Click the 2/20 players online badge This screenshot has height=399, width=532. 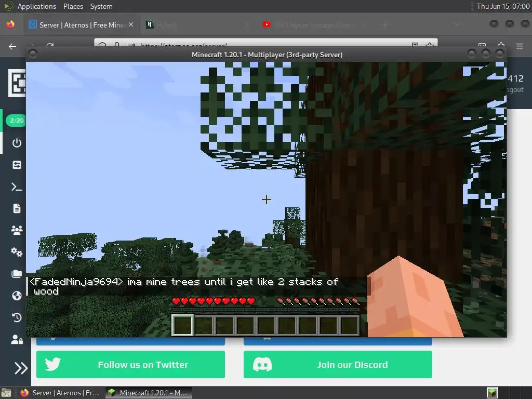pyautogui.click(x=16, y=121)
